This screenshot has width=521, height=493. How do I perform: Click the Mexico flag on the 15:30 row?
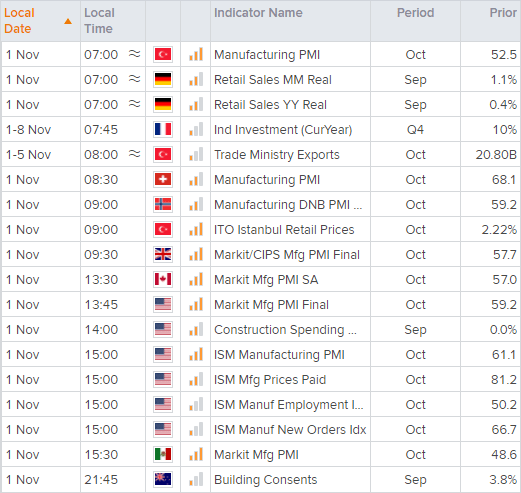click(x=163, y=454)
